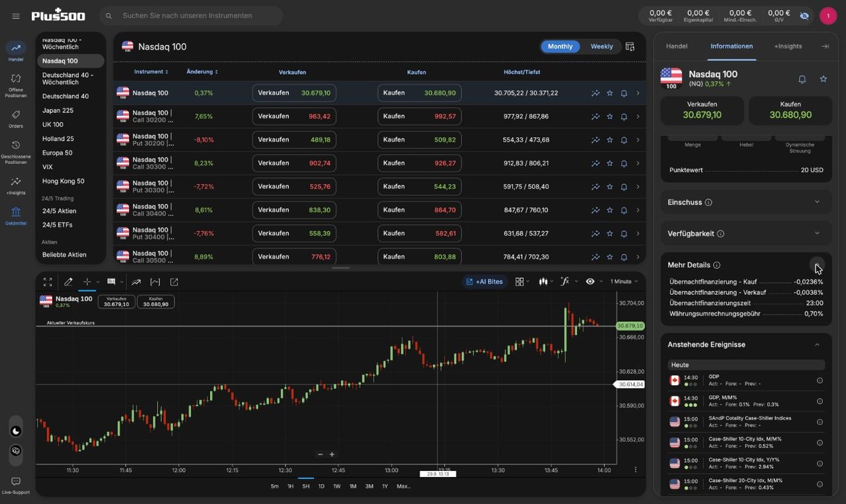Image resolution: width=846 pixels, height=504 pixels.
Task: Expand the chart to fullscreen
Action: [x=48, y=282]
